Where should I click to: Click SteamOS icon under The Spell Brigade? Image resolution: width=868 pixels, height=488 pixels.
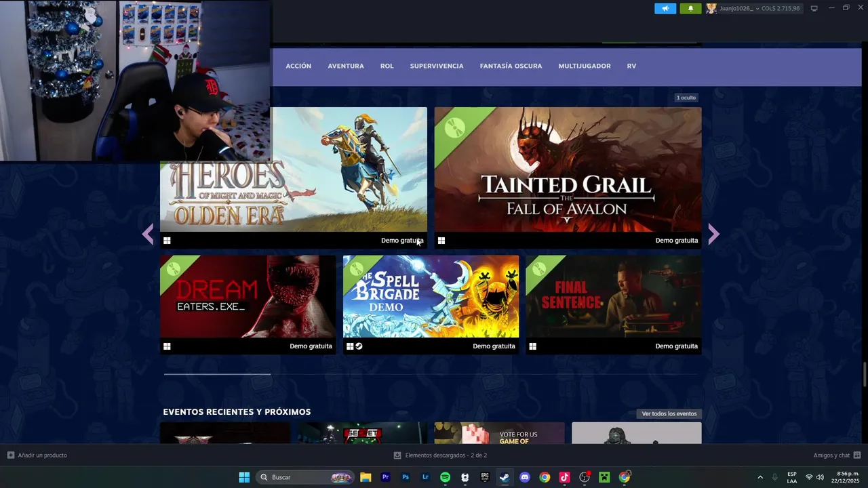(x=359, y=346)
